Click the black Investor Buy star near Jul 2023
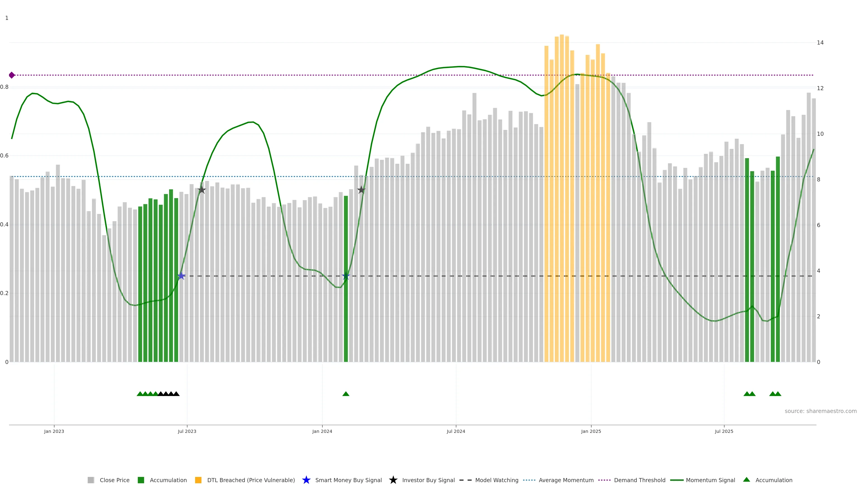This screenshot has height=488, width=868. click(201, 190)
